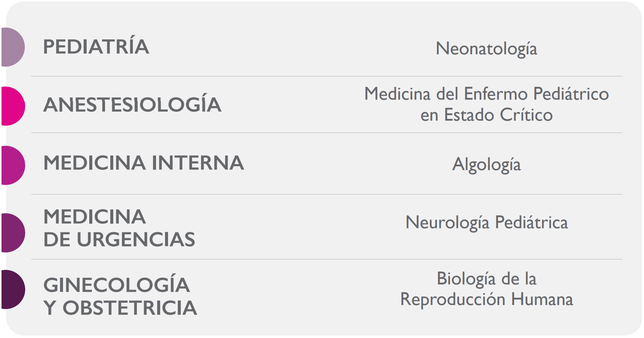Click the purple semicircle beside MEDICINA DE URGENCIAS
Image resolution: width=644 pixels, height=338 pixels.
click(13, 233)
